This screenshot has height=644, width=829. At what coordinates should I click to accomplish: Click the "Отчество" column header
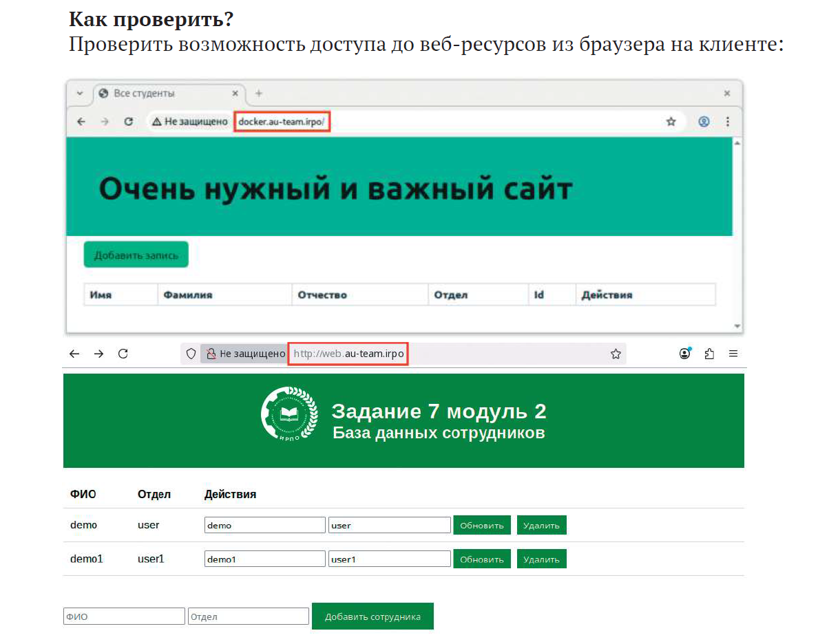click(322, 295)
